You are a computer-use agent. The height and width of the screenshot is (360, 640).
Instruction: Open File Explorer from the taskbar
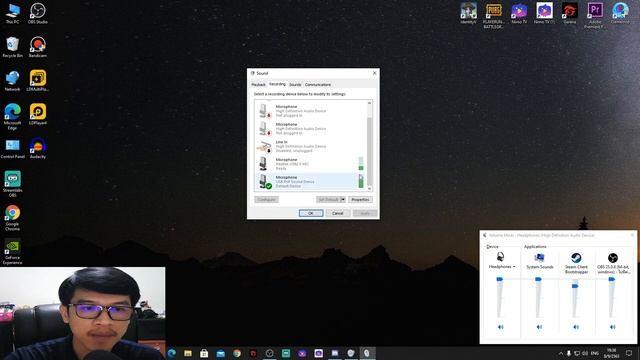188,353
